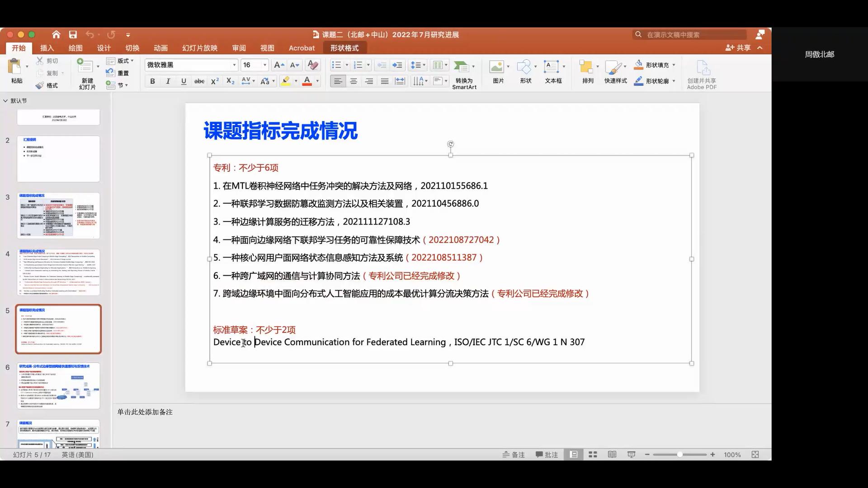
Task: Apply the red font color
Action: pyautogui.click(x=307, y=81)
